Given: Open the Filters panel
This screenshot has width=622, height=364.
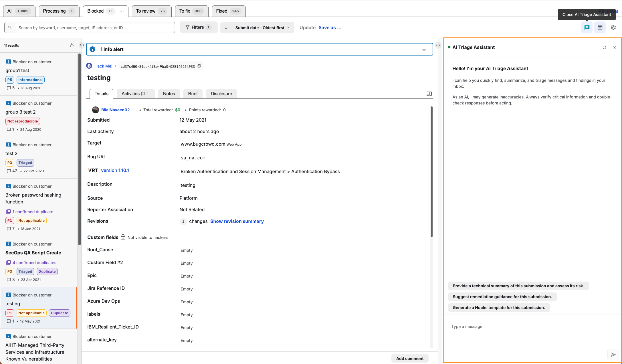Looking at the screenshot, I should coord(198,27).
